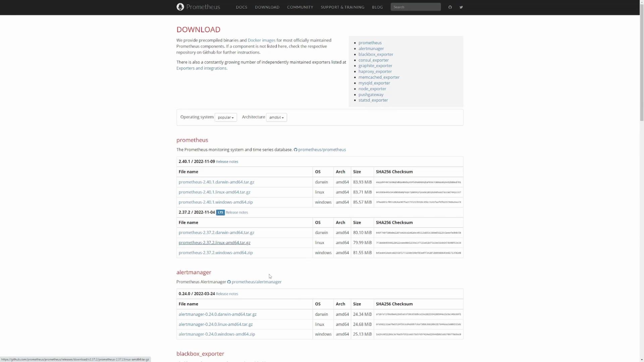The height and width of the screenshot is (362, 644).
Task: Jump to node_exporter in the component list
Action: pyautogui.click(x=372, y=89)
